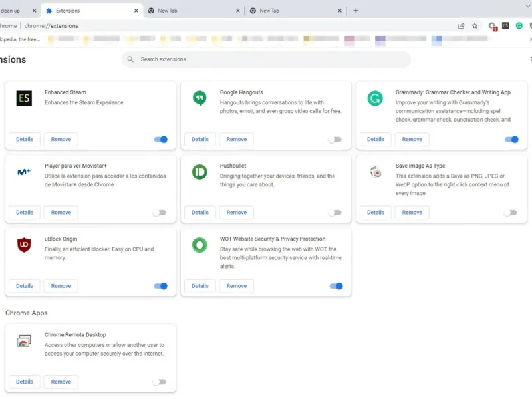The width and height of the screenshot is (532, 399).
Task: Open the Enhanced Steam toolbar extension icon
Action: click(x=505, y=25)
